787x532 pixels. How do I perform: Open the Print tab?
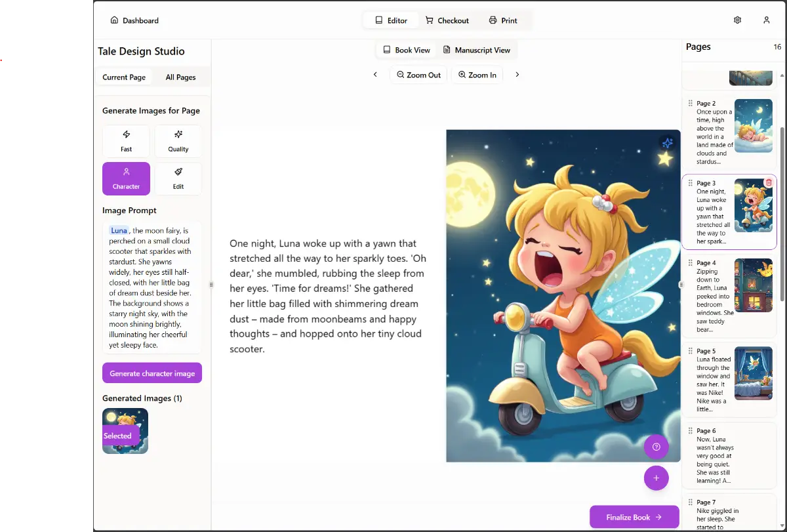pyautogui.click(x=503, y=20)
